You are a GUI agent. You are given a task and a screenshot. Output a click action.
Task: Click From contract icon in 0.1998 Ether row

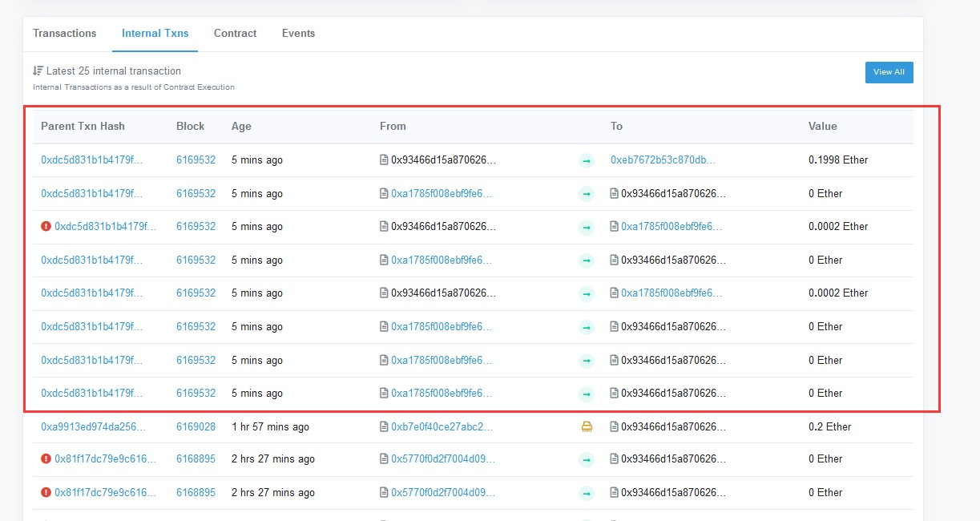tap(385, 160)
